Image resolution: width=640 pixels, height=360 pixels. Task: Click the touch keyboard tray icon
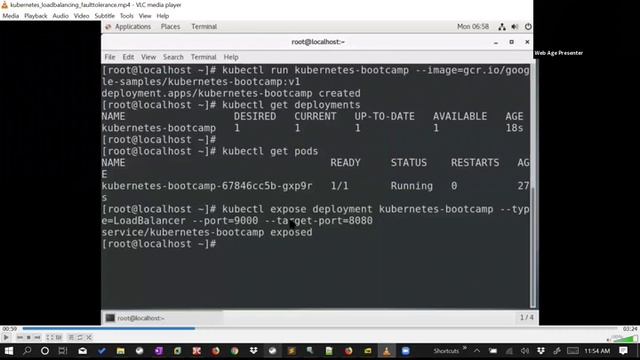(573, 351)
